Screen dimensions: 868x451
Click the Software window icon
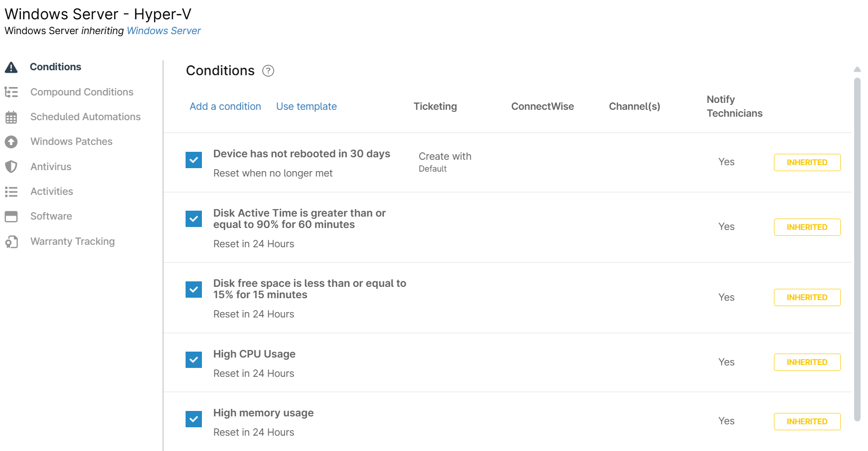click(11, 217)
